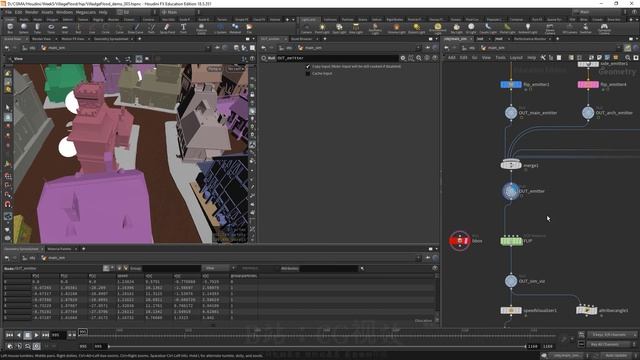640x360 pixels.
Task: Select the Spray Paint shelf tool
Action: tap(167, 28)
